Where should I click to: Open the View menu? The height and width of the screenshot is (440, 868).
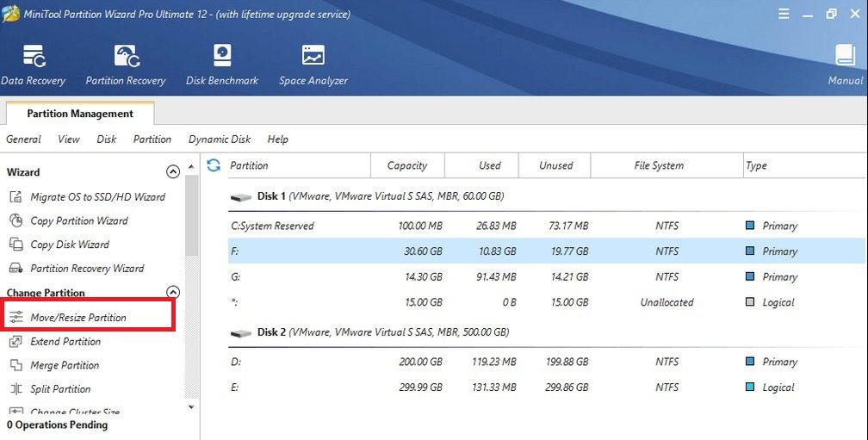pyautogui.click(x=69, y=139)
